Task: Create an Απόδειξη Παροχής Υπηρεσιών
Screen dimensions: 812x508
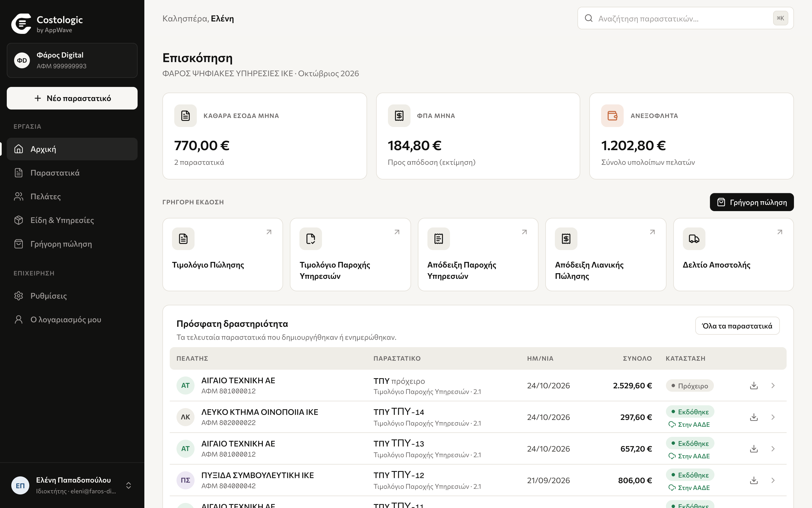Action: [x=478, y=255]
